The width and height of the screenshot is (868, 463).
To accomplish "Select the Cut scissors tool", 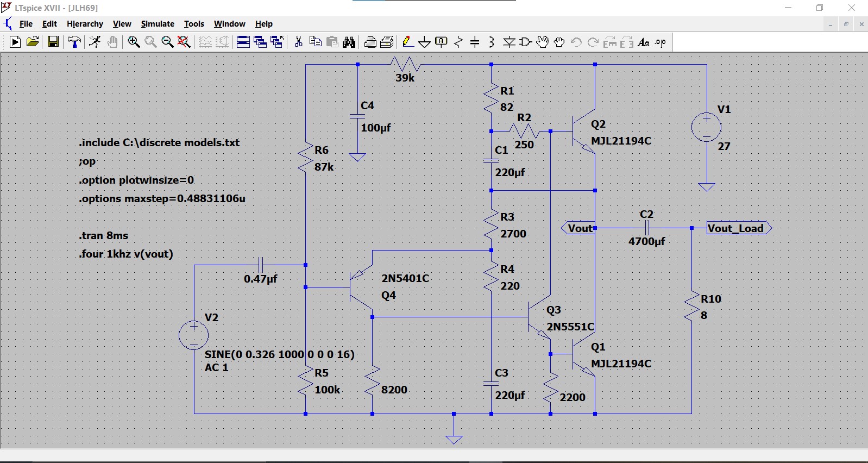I will pos(298,42).
